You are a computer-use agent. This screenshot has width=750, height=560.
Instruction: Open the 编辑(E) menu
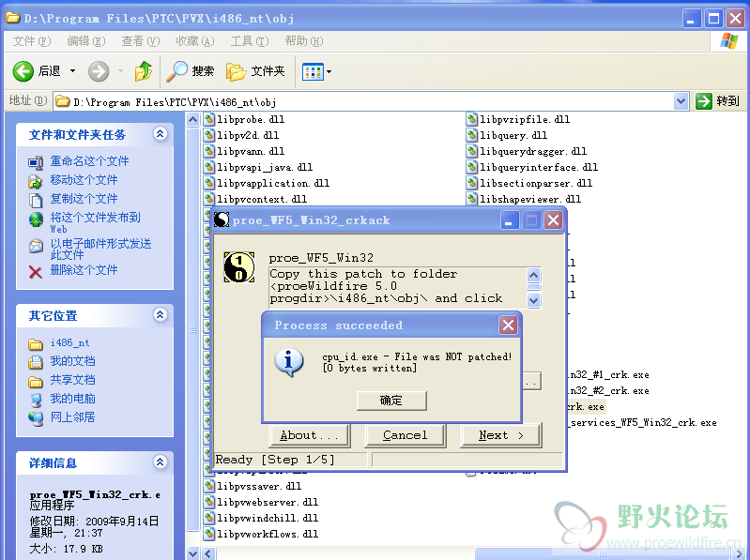(85, 41)
